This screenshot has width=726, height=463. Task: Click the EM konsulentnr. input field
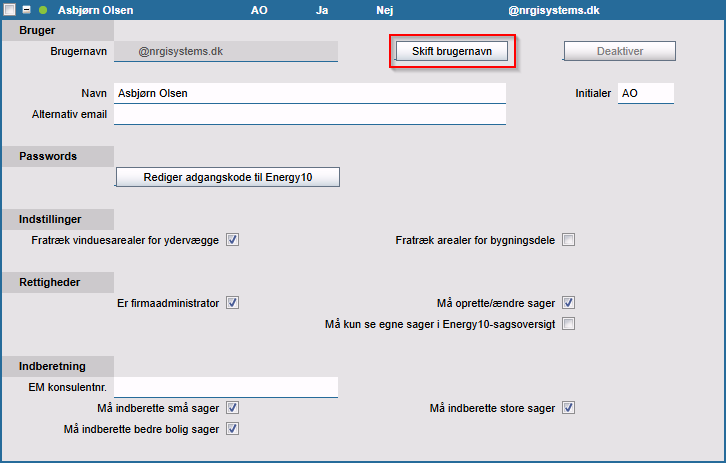click(226, 387)
